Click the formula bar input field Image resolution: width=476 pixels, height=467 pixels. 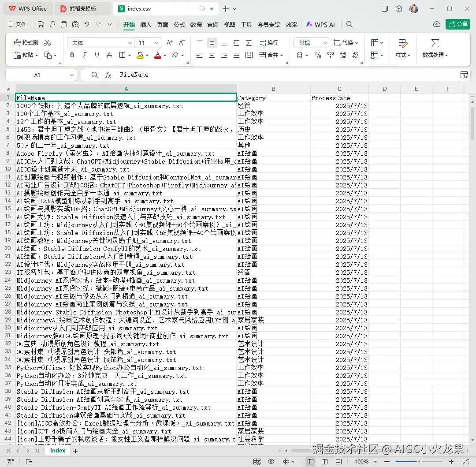coord(288,75)
